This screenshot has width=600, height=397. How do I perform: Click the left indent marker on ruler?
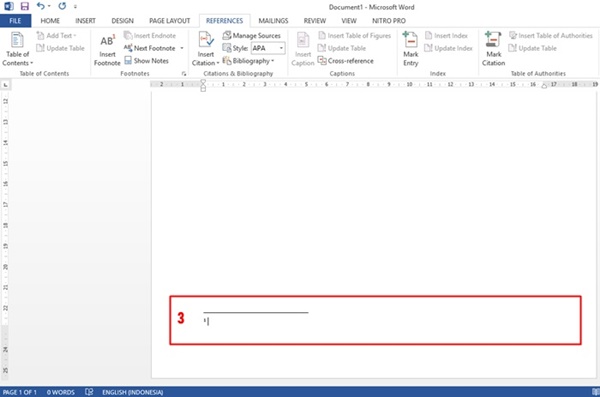pos(203,88)
